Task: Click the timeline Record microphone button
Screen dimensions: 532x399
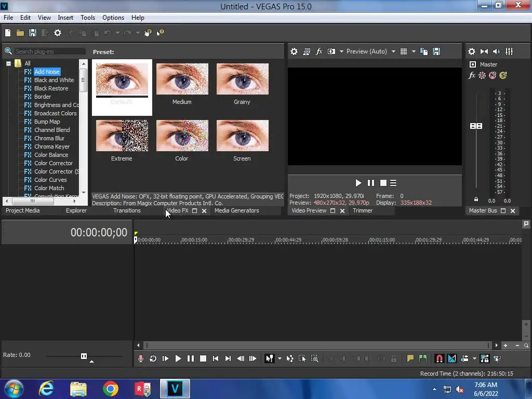Action: (x=140, y=358)
